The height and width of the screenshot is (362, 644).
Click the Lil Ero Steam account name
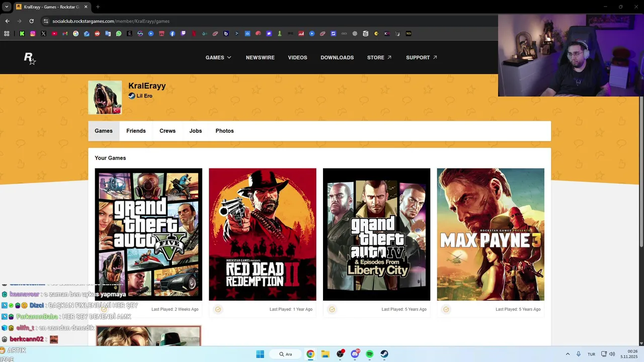pyautogui.click(x=144, y=96)
